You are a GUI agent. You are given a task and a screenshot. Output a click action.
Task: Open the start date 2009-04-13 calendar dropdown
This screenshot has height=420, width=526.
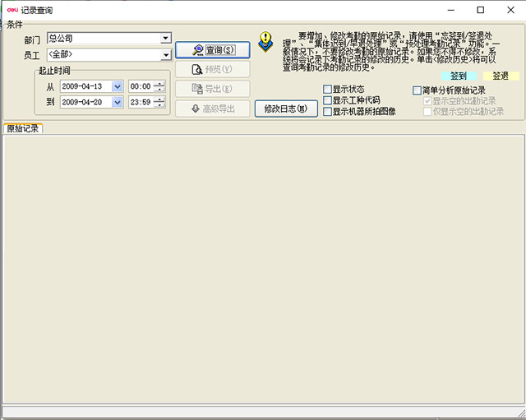[x=118, y=86]
